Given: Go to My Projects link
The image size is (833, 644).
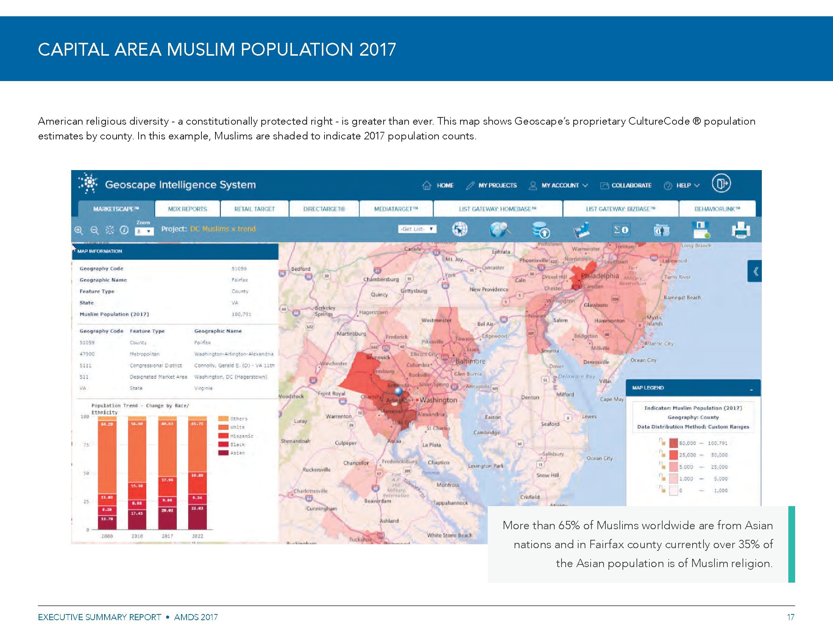Looking at the screenshot, I should tap(491, 185).
